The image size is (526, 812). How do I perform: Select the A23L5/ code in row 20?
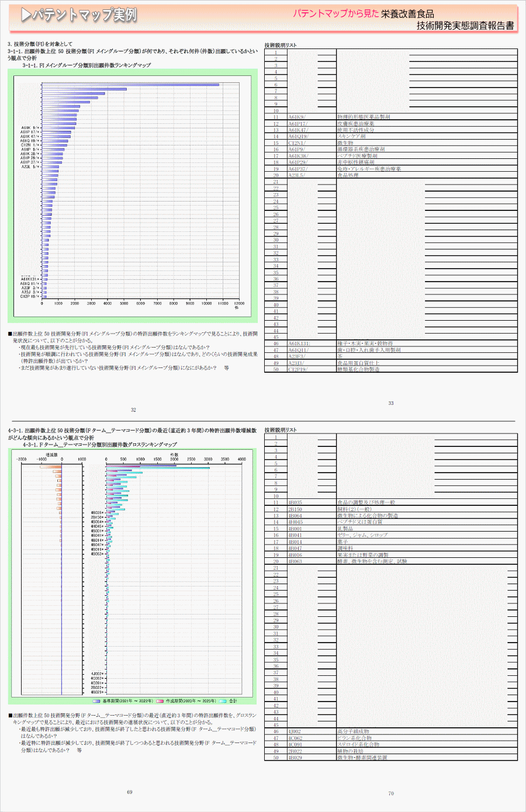pos(296,175)
